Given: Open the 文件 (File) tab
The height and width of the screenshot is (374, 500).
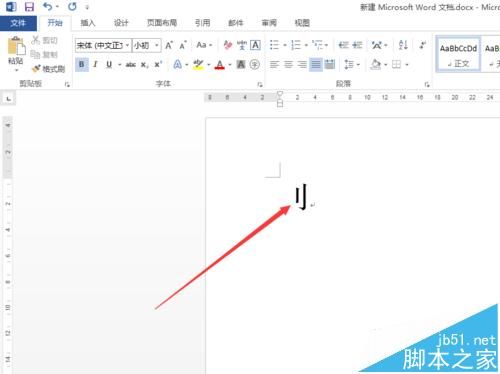Looking at the screenshot, I should pos(18,23).
